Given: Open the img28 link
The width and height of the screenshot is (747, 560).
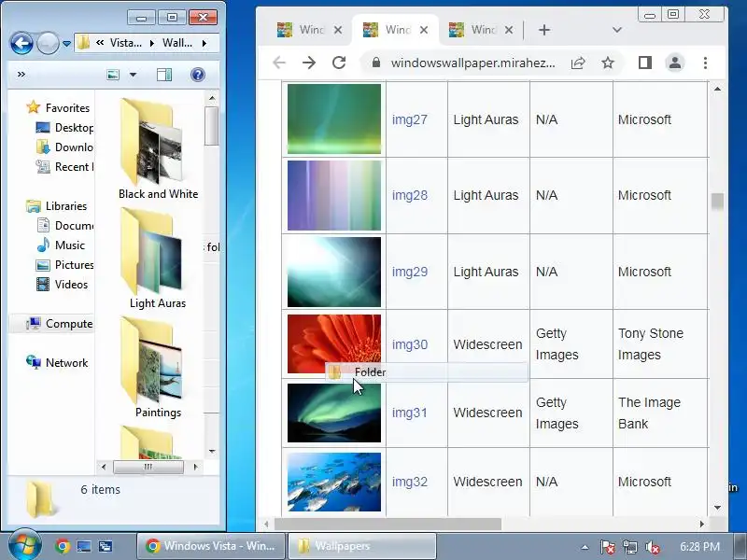Looking at the screenshot, I should pyautogui.click(x=410, y=195).
